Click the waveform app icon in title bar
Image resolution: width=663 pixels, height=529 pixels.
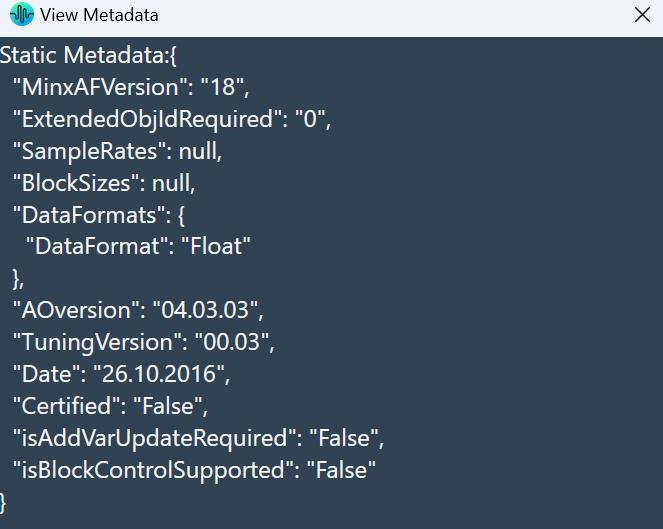(x=22, y=14)
